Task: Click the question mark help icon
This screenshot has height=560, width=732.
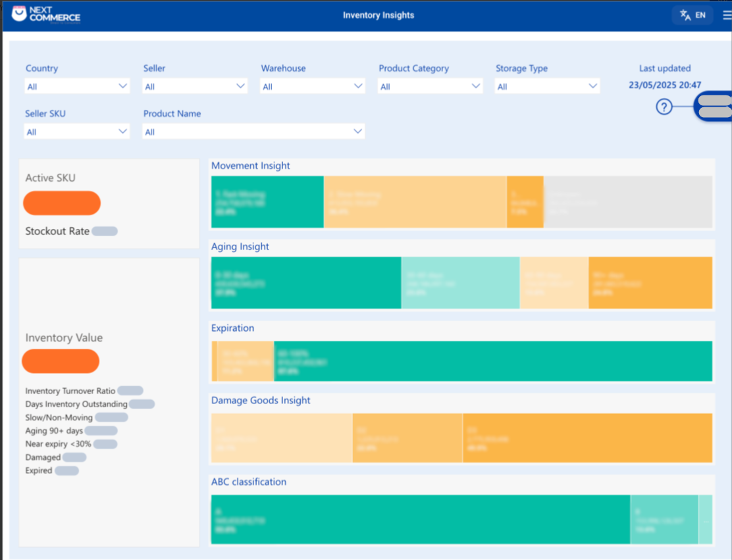Action: (664, 107)
